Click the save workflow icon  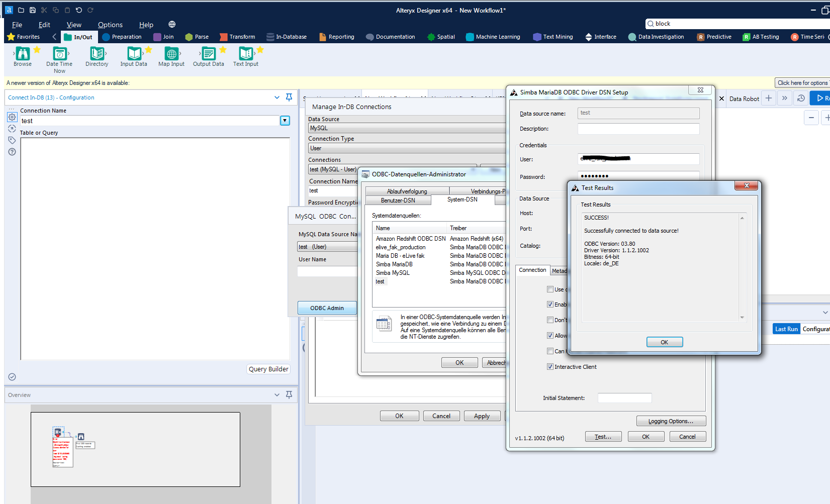click(x=33, y=10)
